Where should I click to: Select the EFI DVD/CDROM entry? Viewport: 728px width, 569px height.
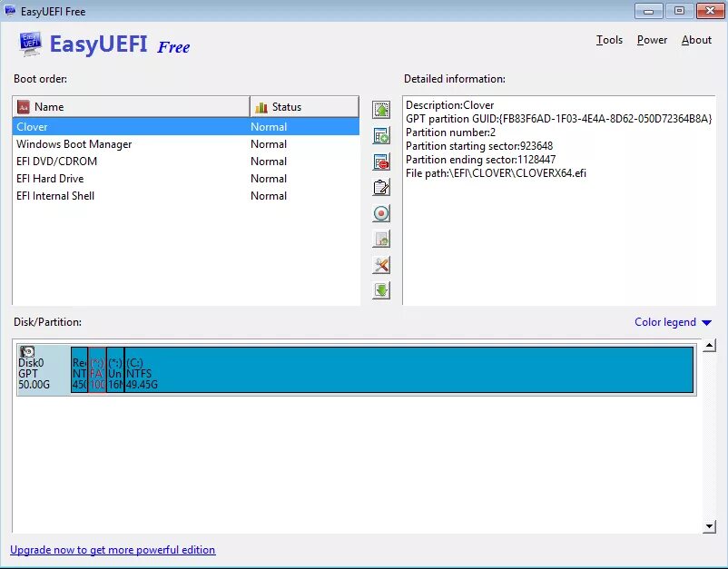[186, 161]
